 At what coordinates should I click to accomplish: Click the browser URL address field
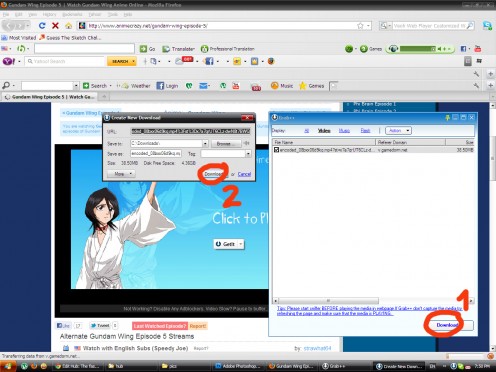[220, 26]
